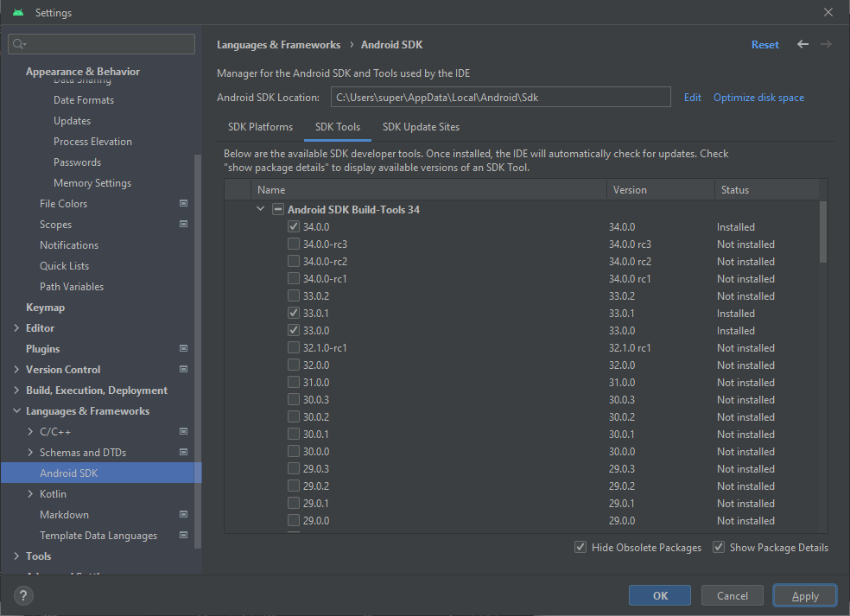850x616 pixels.
Task: Expand the Kotlin settings node
Action: click(x=31, y=494)
